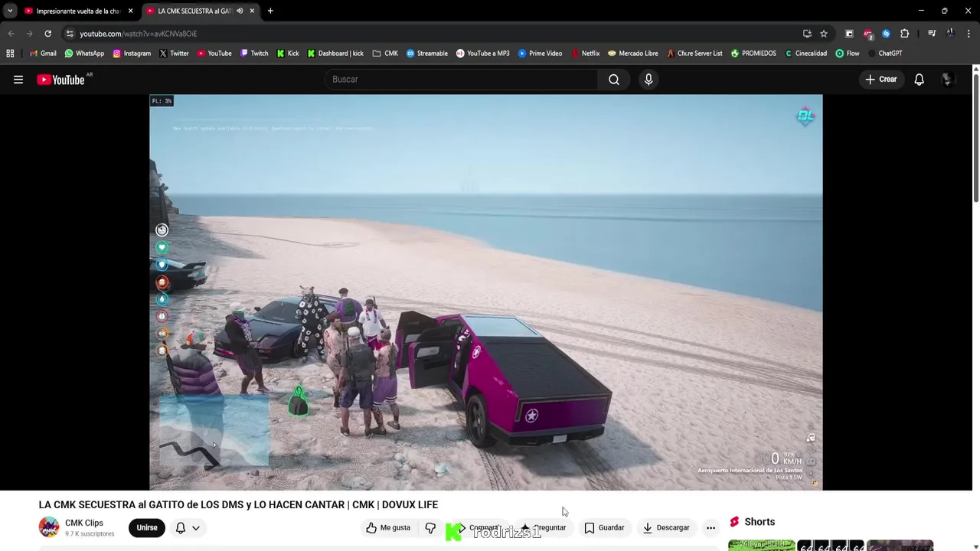Open Streamable bookmark
The width and height of the screenshot is (980, 551).
point(427,54)
